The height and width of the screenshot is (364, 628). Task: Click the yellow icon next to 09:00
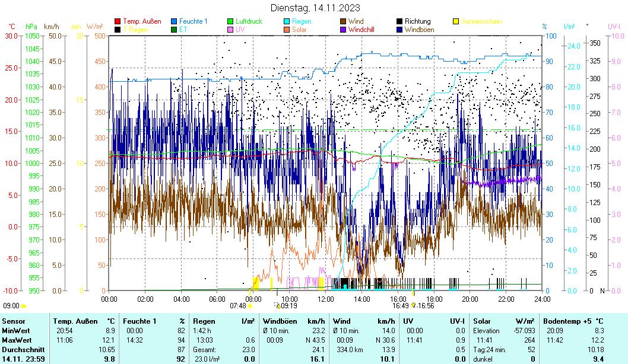tap(24, 306)
